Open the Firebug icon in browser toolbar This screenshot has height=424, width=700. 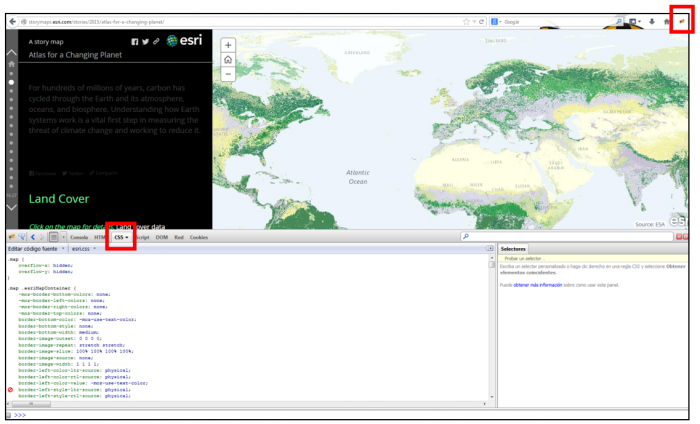[681, 21]
